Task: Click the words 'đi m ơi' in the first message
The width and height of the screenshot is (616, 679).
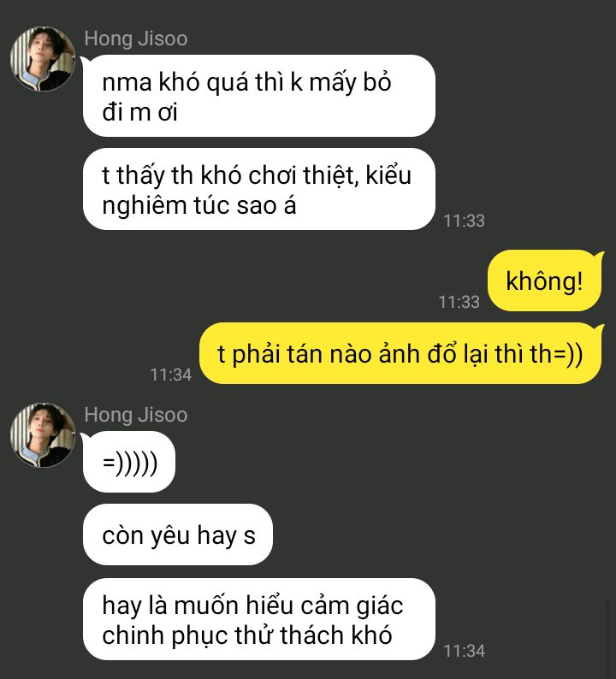Action: 139,112
